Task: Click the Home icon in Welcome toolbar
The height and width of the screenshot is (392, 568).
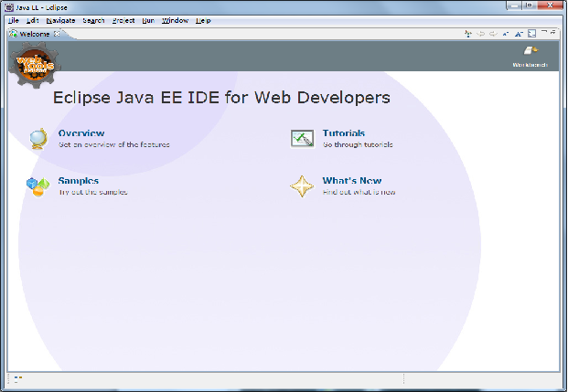Action: tap(468, 34)
